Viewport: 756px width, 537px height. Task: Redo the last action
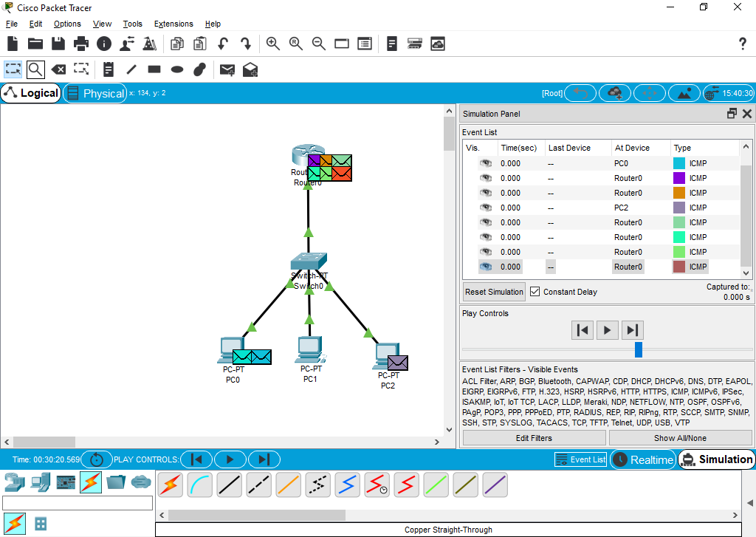coord(245,44)
